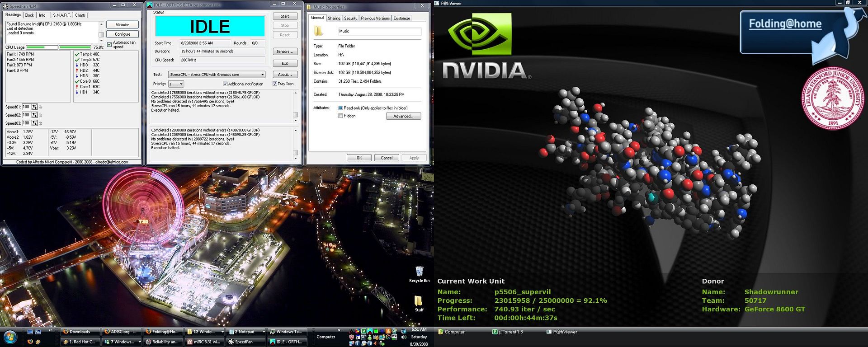Open Sensors... in ORTHOS
Screen dimensions: 868x347
point(285,52)
